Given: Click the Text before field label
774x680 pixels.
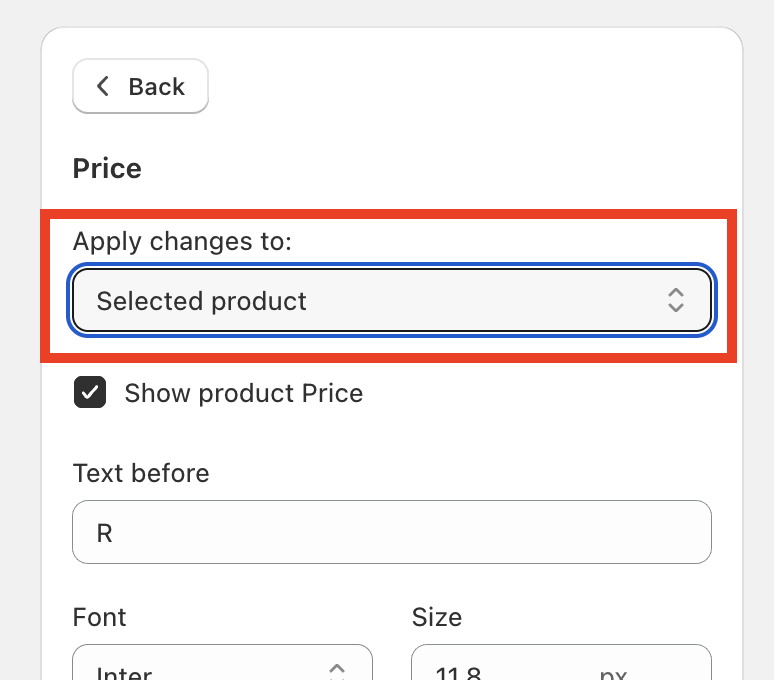Looking at the screenshot, I should click(x=141, y=473).
